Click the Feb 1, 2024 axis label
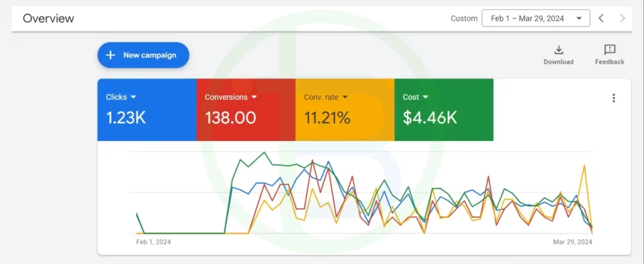 pyautogui.click(x=153, y=241)
